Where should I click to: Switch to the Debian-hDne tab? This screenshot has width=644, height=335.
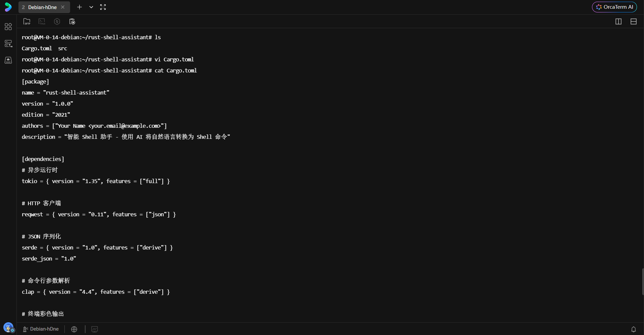coord(42,7)
